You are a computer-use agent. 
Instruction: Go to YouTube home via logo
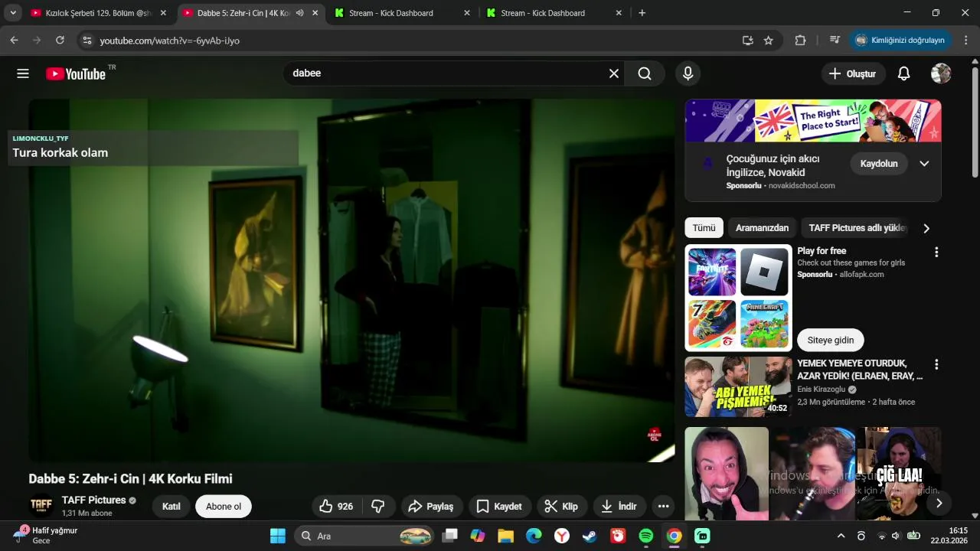tap(76, 73)
